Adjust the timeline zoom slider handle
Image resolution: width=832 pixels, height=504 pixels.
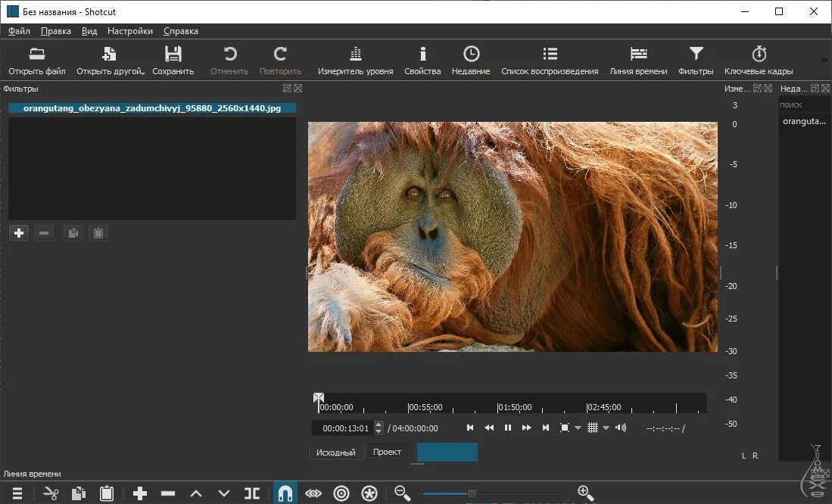point(472,493)
